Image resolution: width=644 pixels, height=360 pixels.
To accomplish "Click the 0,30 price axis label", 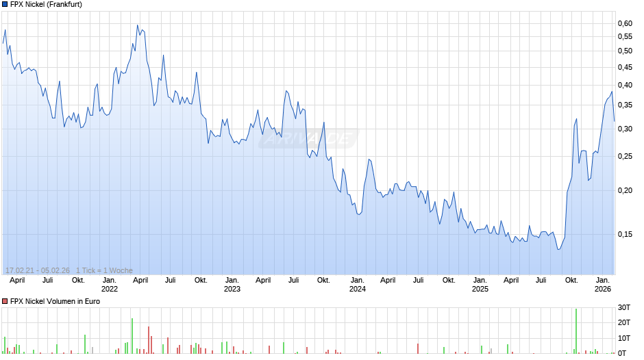I will coord(625,129).
